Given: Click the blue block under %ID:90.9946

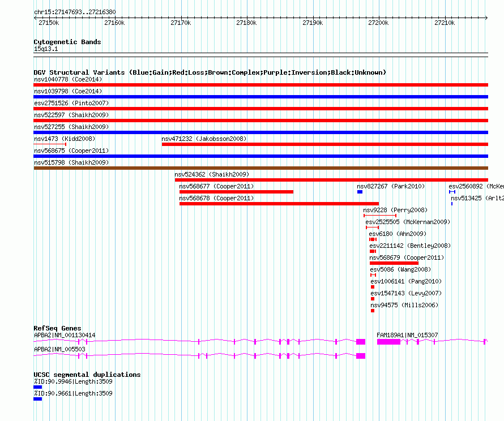Looking at the screenshot, I should (37, 387).
